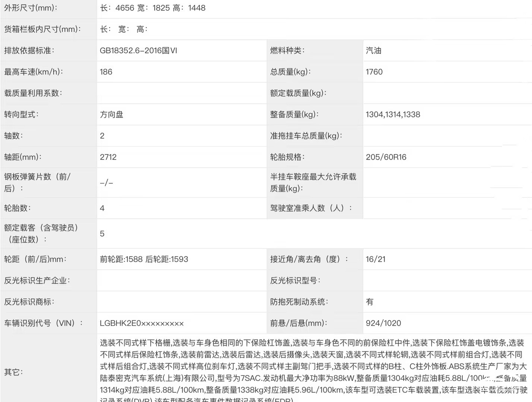Click the maximum speed value 186
This screenshot has width=532, height=402.
[x=106, y=72]
